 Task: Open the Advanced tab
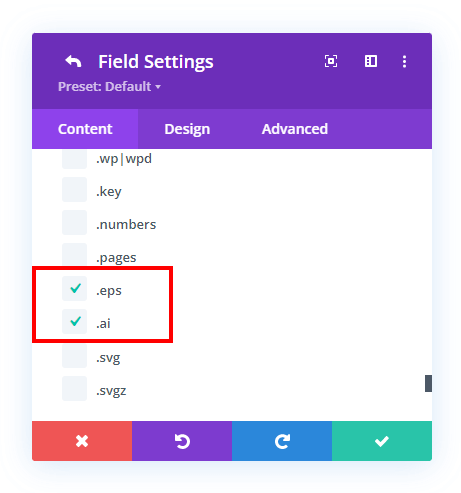coord(295,129)
